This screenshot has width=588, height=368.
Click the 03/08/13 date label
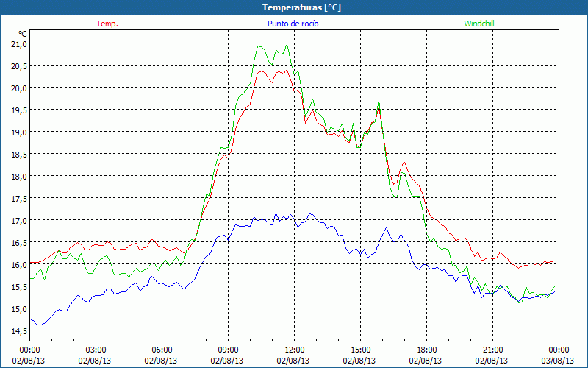pos(557,361)
